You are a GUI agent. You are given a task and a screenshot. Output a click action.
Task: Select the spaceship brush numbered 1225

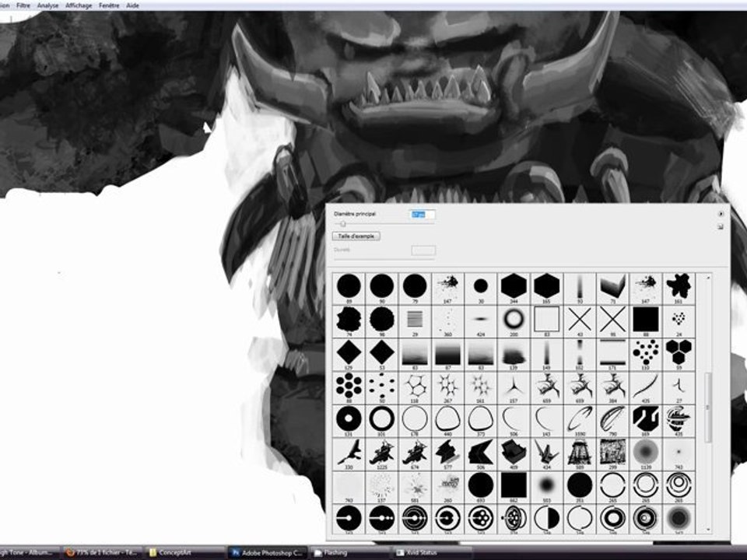pyautogui.click(x=381, y=453)
